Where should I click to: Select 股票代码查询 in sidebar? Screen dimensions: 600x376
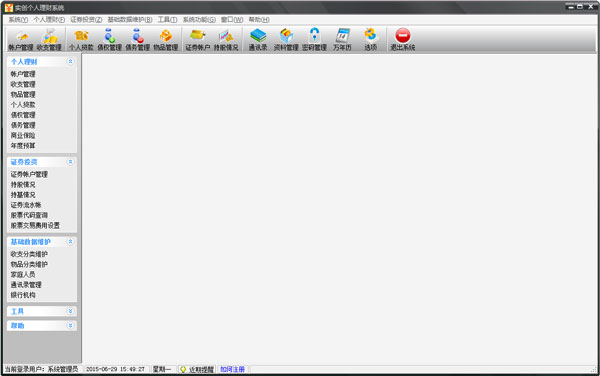(29, 215)
